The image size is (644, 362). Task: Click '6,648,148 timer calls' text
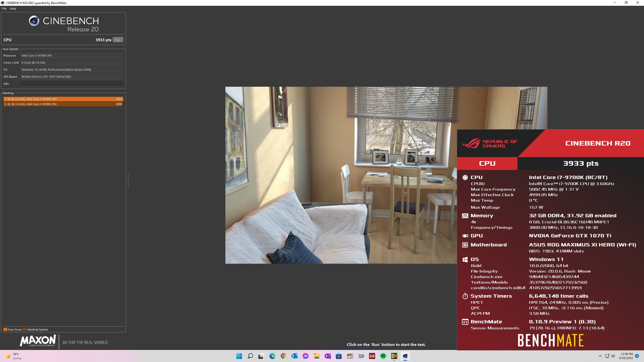(x=558, y=296)
